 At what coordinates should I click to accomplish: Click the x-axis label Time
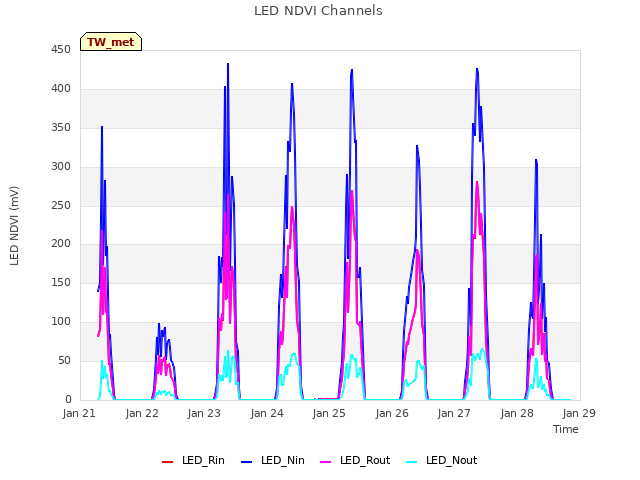(x=566, y=429)
